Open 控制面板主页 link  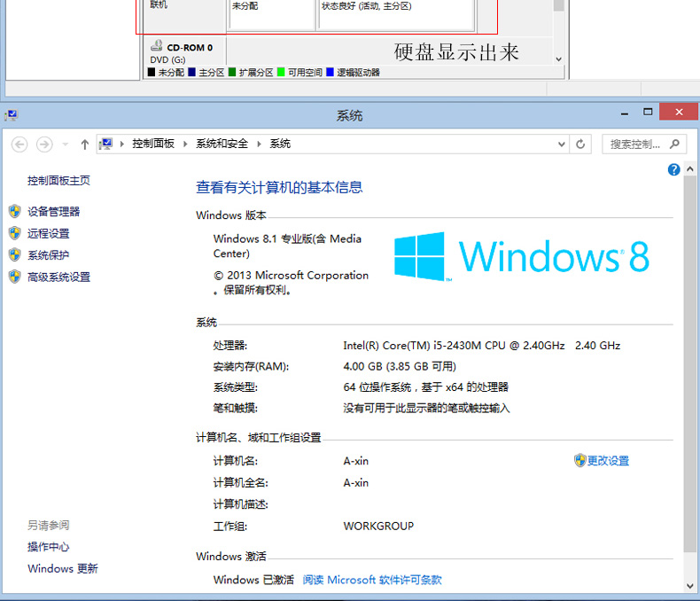pos(58,181)
